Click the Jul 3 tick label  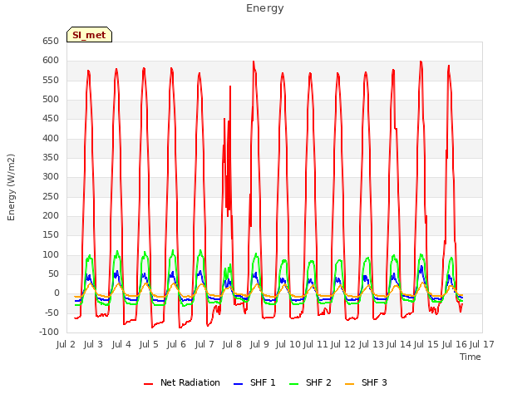pos(93,344)
